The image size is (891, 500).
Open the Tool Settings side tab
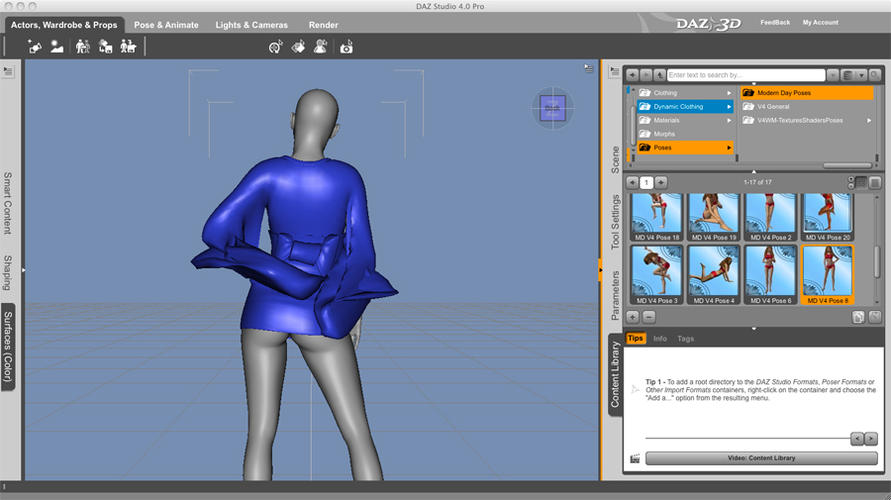615,222
